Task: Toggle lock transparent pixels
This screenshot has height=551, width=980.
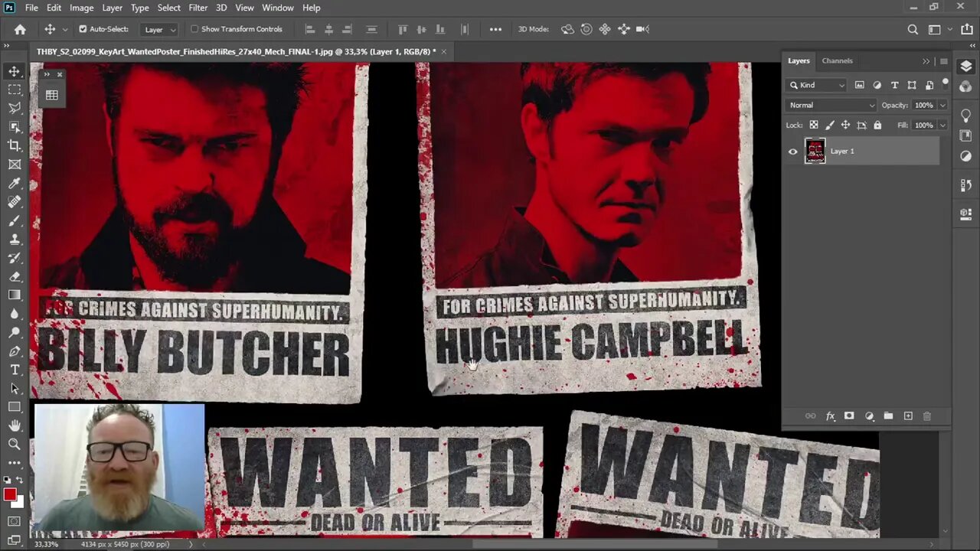Action: pos(814,125)
